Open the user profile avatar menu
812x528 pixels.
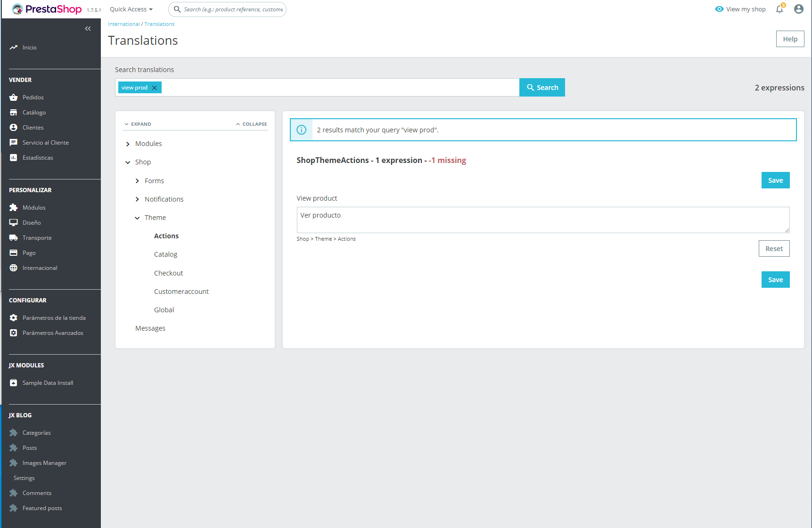(799, 9)
